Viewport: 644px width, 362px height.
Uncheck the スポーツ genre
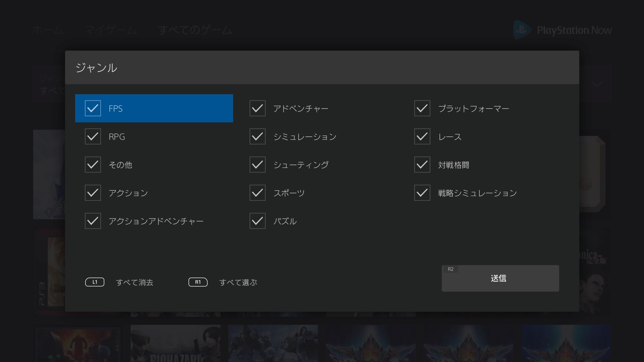tap(257, 193)
